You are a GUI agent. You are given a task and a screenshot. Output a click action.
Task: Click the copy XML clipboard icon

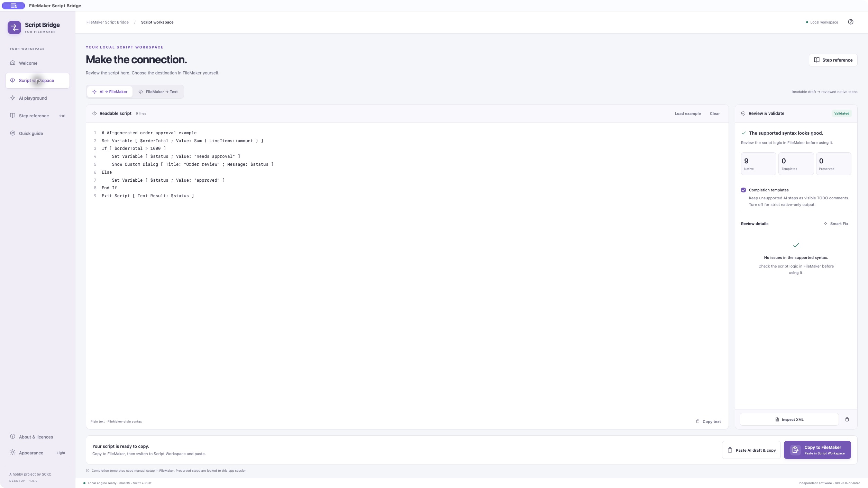[x=847, y=419]
